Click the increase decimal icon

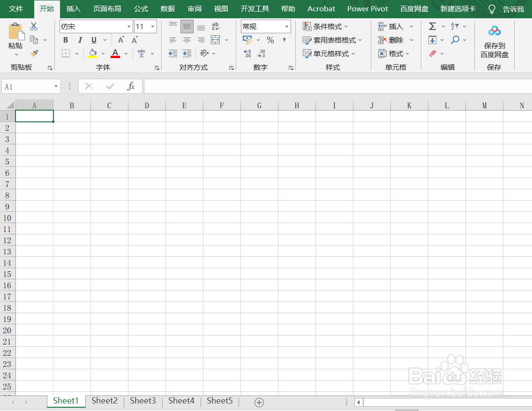tap(247, 53)
